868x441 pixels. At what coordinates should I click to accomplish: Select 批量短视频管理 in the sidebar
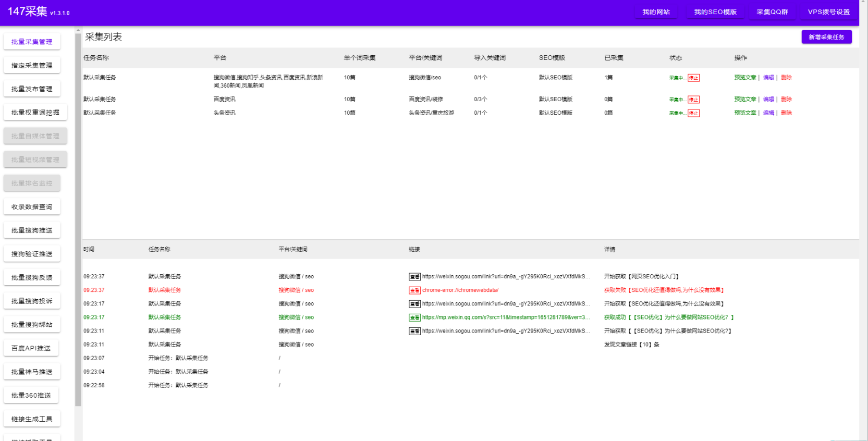pos(35,160)
